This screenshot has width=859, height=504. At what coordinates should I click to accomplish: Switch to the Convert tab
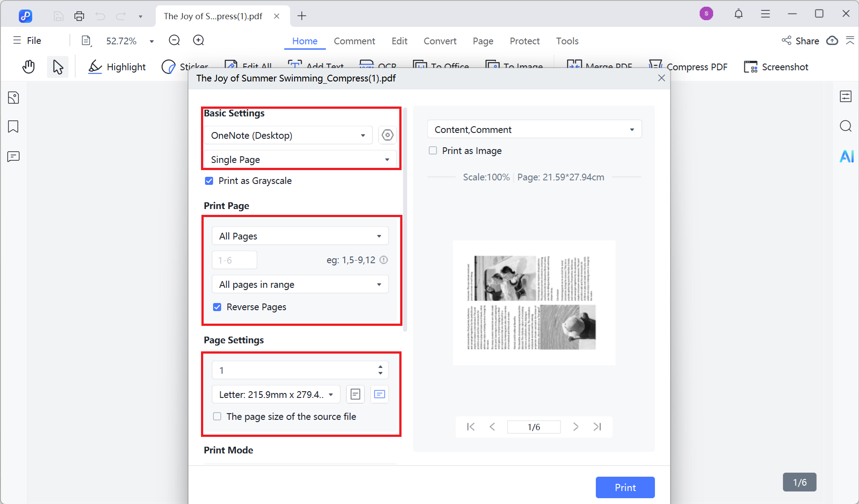[x=440, y=41]
